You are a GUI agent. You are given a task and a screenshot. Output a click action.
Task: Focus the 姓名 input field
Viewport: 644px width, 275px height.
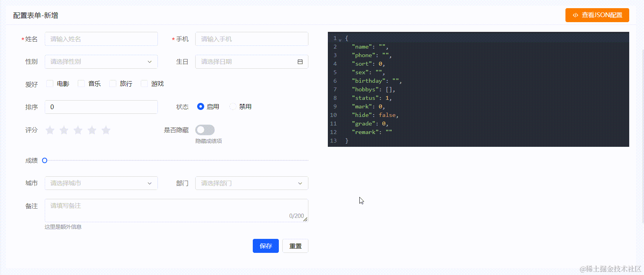pyautogui.click(x=101, y=39)
